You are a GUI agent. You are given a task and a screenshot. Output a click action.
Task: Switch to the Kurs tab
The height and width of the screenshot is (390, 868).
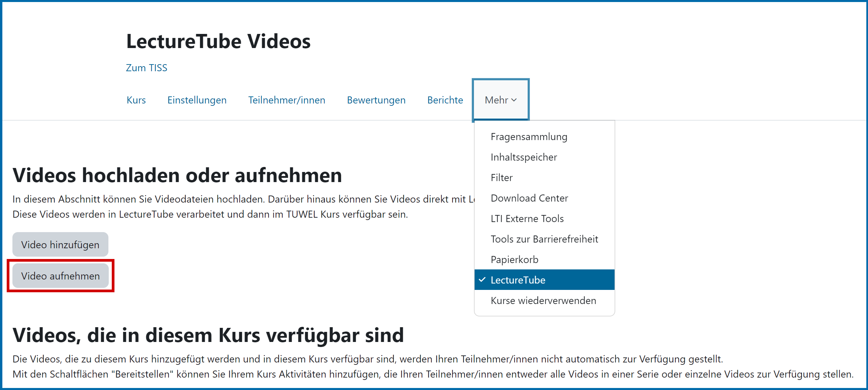pos(136,100)
